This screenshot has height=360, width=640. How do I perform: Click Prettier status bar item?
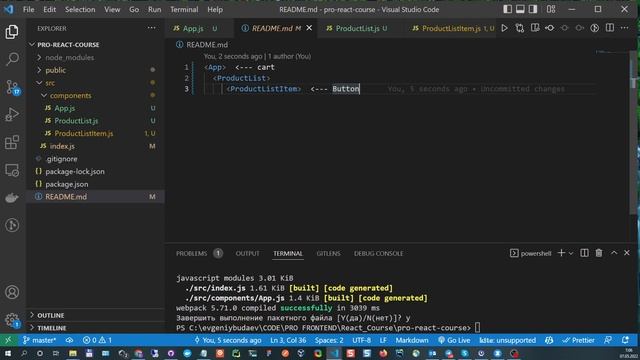click(x=578, y=340)
